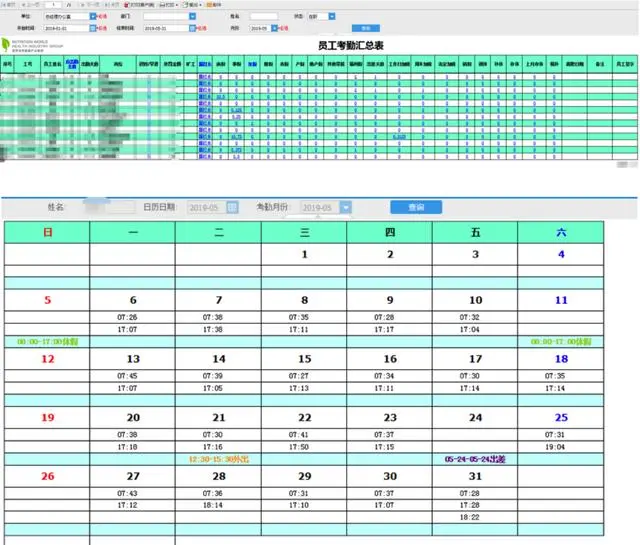Click the 查询 button above the calendar
The width and height of the screenshot is (640, 545).
pyautogui.click(x=416, y=207)
